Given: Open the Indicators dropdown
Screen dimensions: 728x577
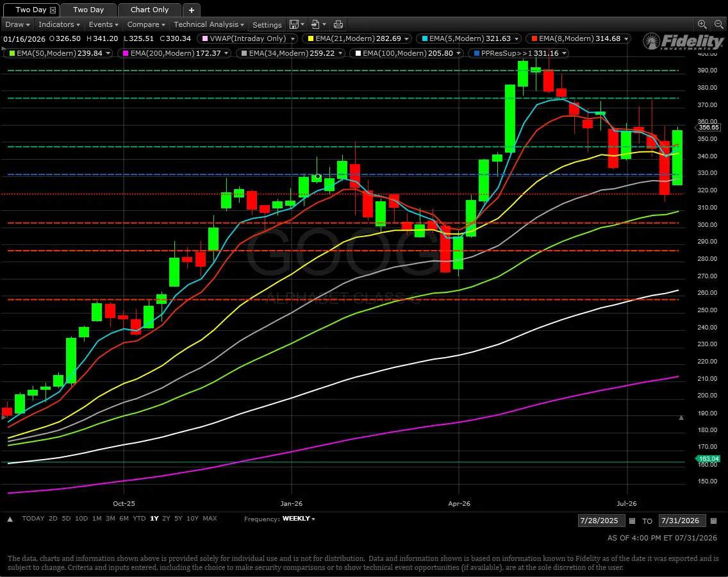Looking at the screenshot, I should click(x=59, y=24).
